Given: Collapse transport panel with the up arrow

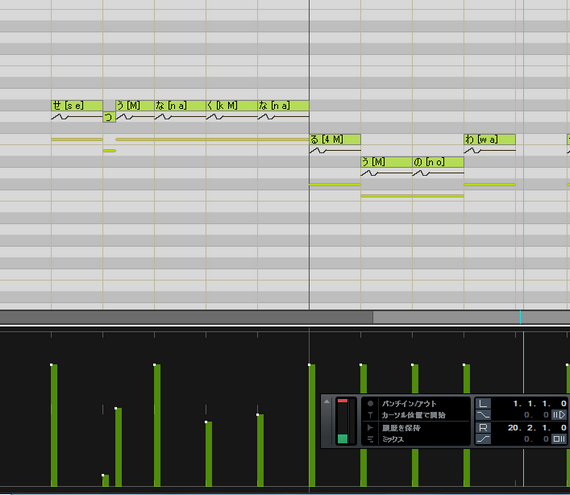Looking at the screenshot, I should [x=327, y=402].
